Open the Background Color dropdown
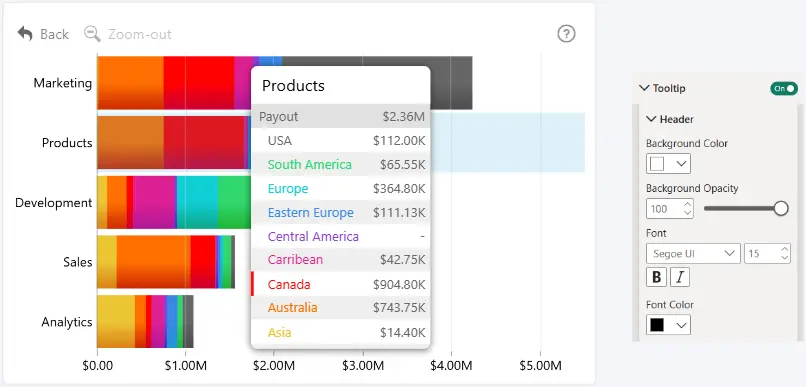806x387 pixels. tap(668, 164)
